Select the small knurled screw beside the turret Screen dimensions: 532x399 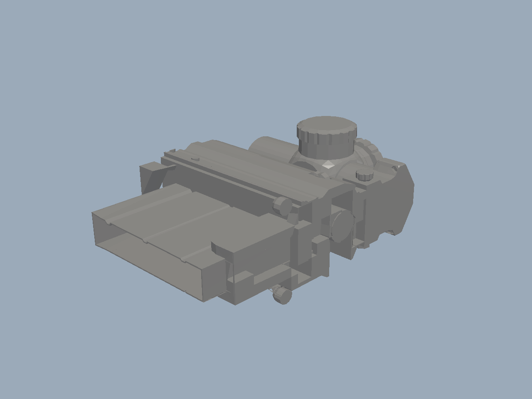click(364, 175)
